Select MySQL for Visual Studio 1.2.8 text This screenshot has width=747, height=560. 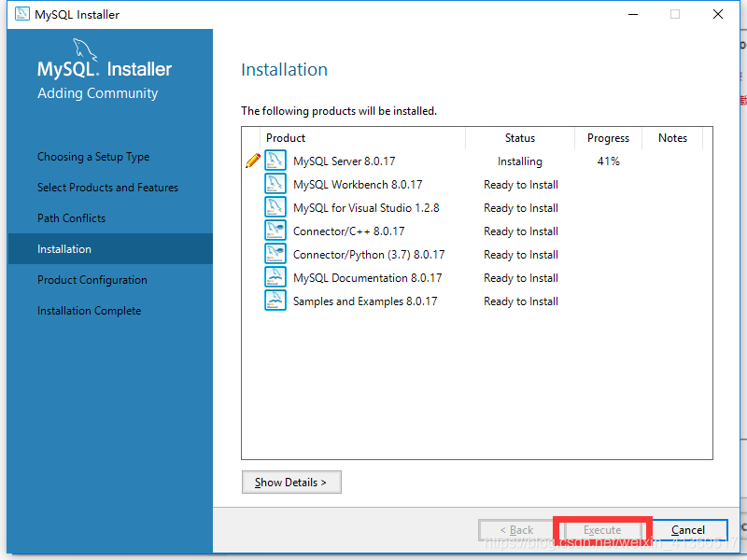366,208
